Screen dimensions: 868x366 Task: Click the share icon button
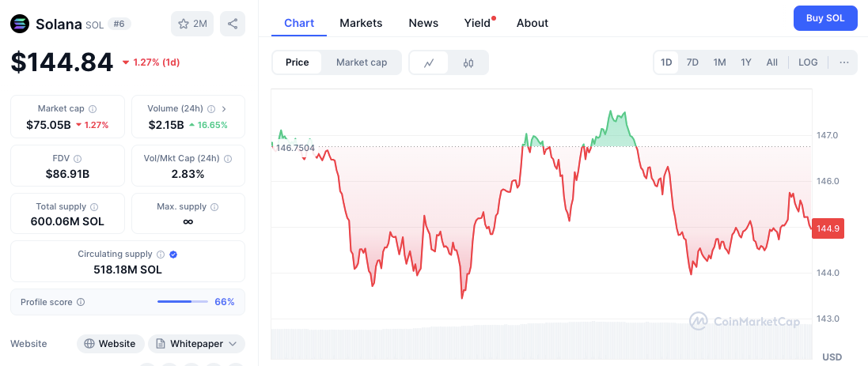tap(233, 24)
